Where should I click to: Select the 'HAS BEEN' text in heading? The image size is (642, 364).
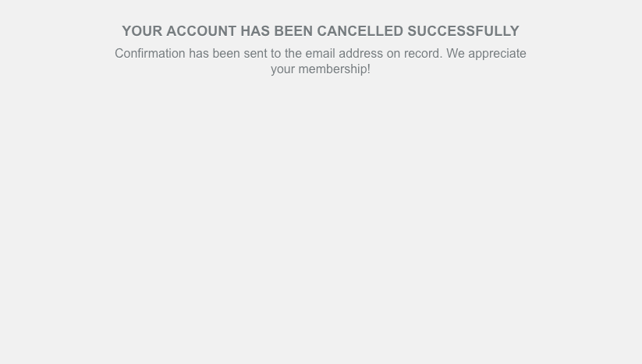(x=276, y=31)
